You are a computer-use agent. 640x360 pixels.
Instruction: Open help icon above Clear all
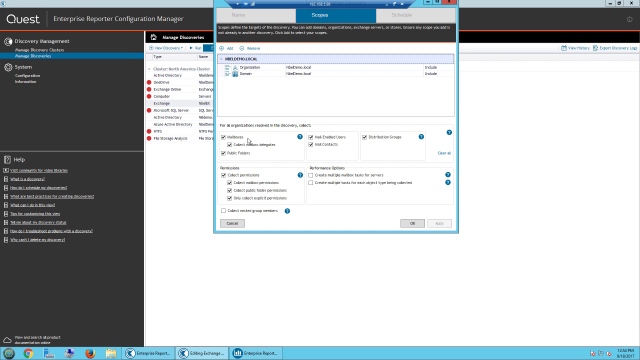click(x=449, y=132)
